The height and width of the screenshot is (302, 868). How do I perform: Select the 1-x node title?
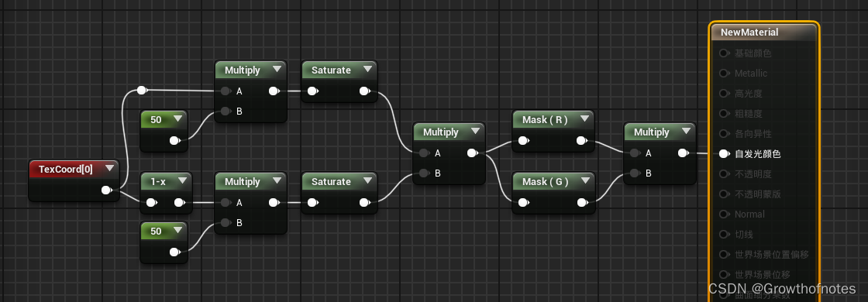pos(158,181)
